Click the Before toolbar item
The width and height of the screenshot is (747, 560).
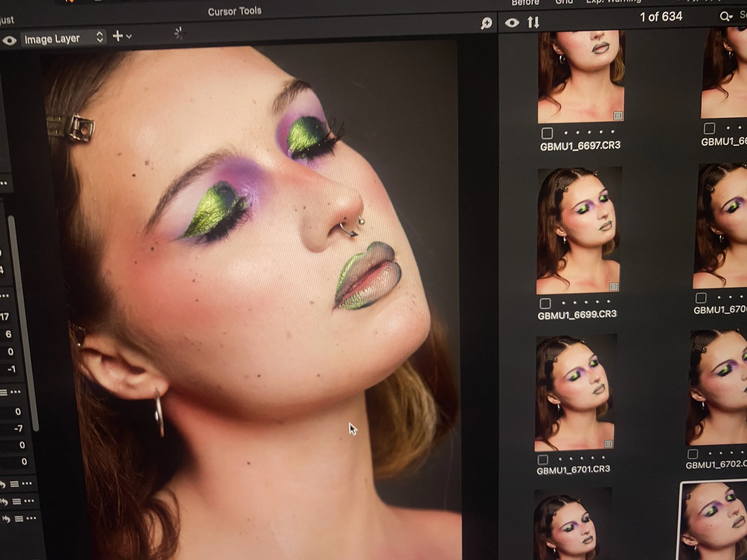pos(525,3)
